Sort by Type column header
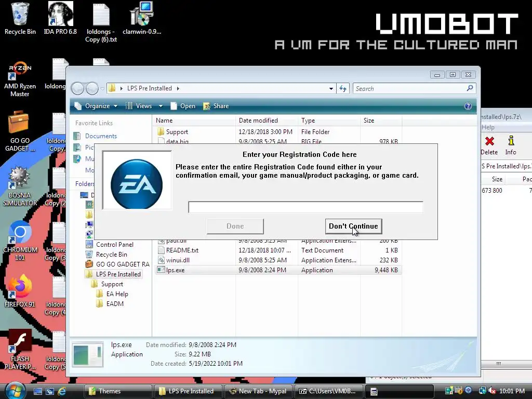 (x=329, y=121)
